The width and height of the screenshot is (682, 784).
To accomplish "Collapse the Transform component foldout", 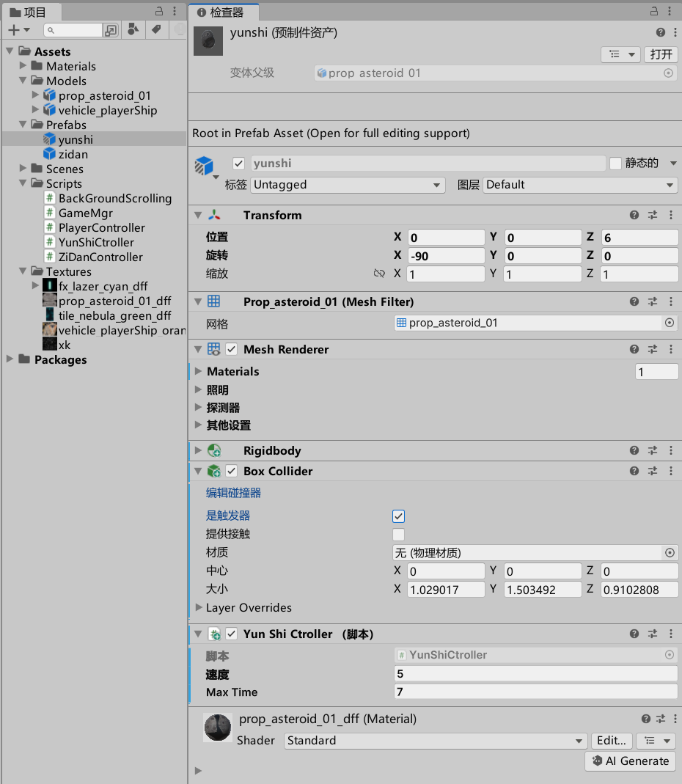I will (198, 215).
